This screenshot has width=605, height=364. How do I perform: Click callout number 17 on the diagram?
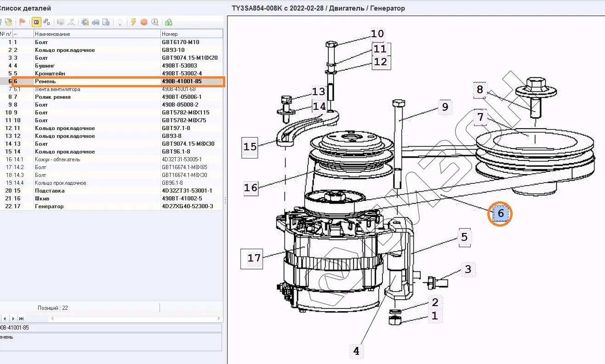(x=254, y=258)
